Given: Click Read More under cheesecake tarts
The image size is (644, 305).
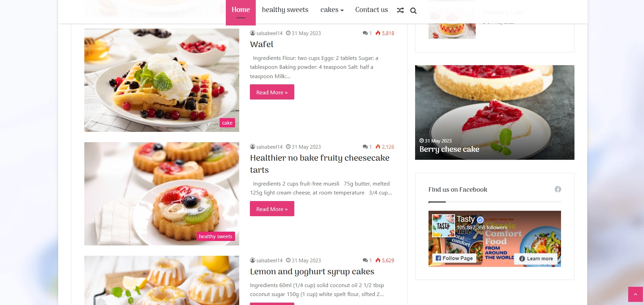Looking at the screenshot, I should click(272, 209).
